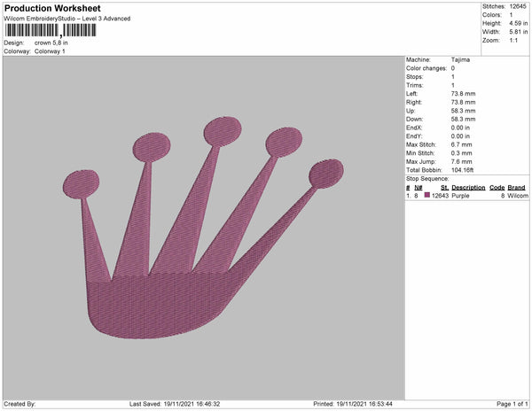Click the "Design:" label
The width and height of the screenshot is (532, 411).
point(14,43)
